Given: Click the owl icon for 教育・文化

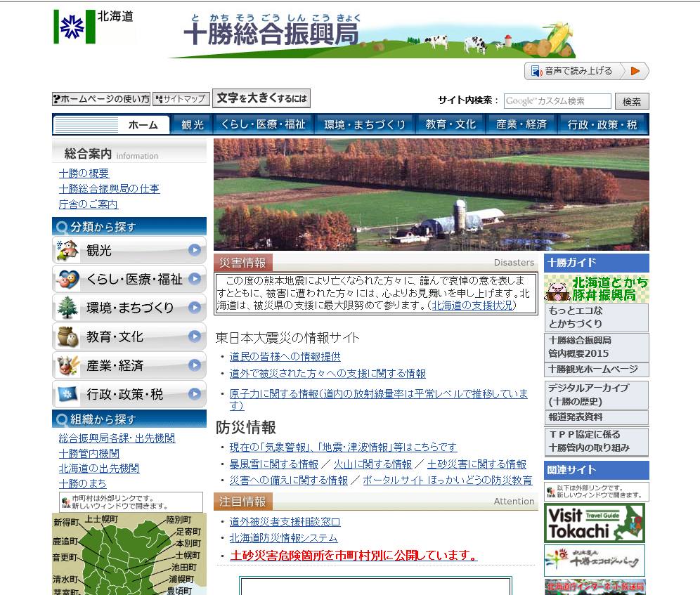Looking at the screenshot, I should tap(67, 336).
